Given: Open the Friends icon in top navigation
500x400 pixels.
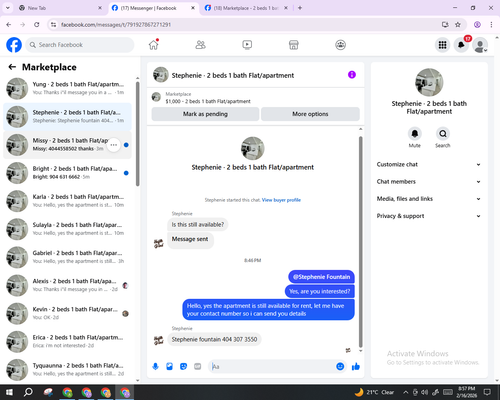Looking at the screenshot, I should pos(200,45).
